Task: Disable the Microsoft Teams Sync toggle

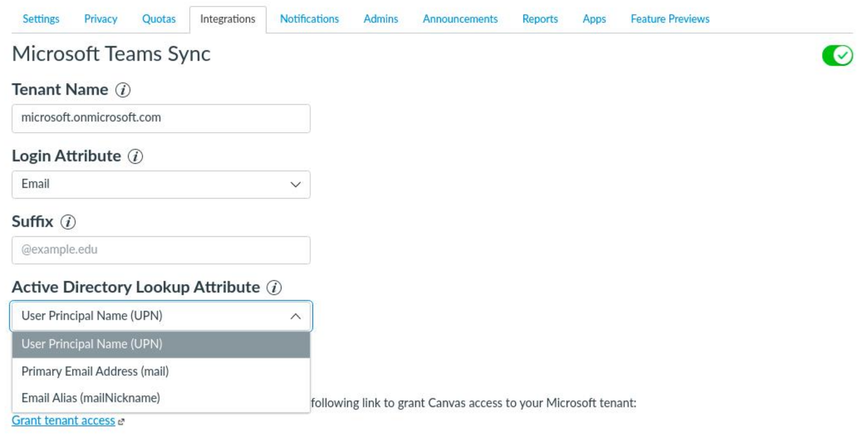Action: coord(838,55)
